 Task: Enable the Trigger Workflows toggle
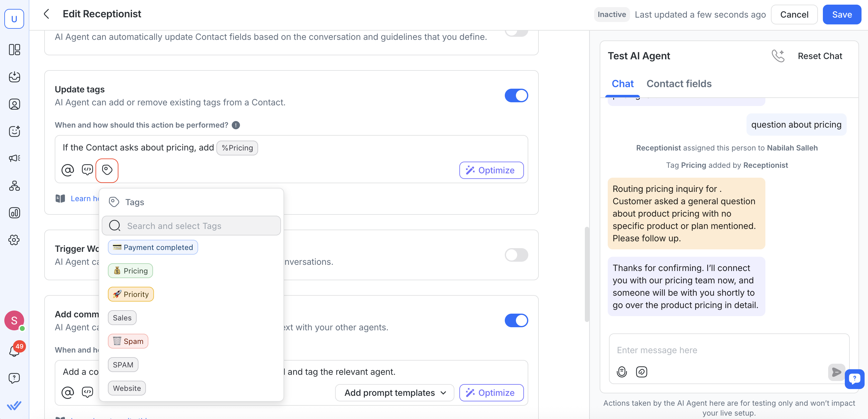(x=516, y=255)
